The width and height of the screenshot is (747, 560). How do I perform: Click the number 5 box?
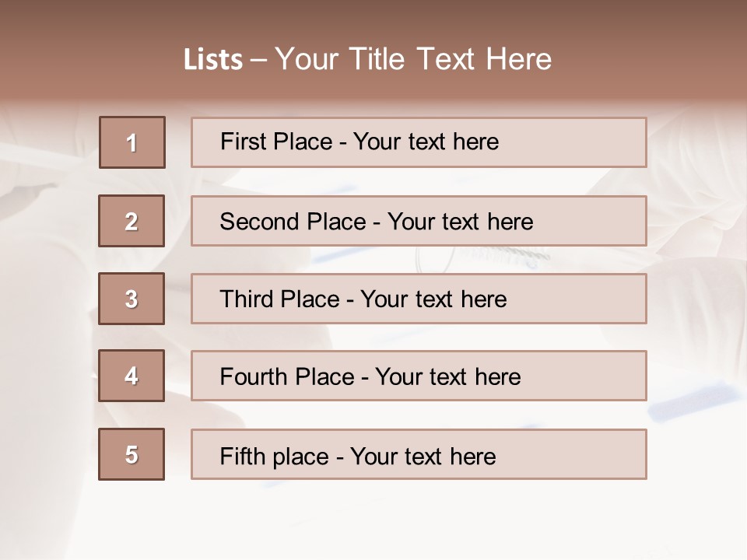point(132,454)
